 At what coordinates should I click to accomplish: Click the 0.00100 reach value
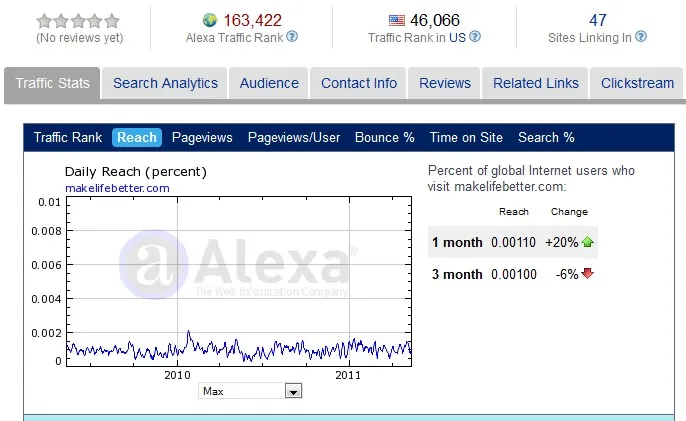(x=514, y=274)
